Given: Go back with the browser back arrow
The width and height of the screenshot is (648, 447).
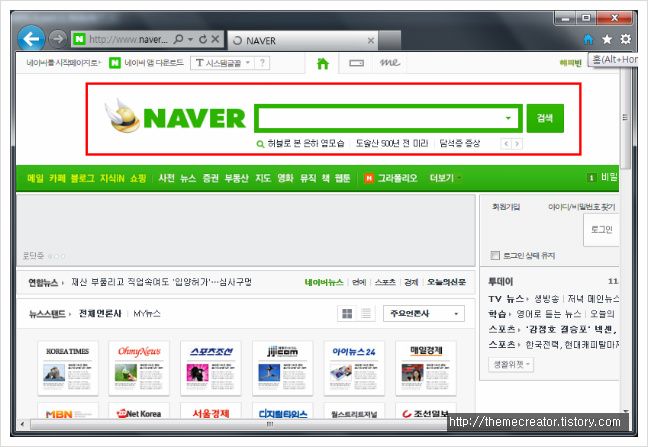Looking at the screenshot, I should point(31,39).
